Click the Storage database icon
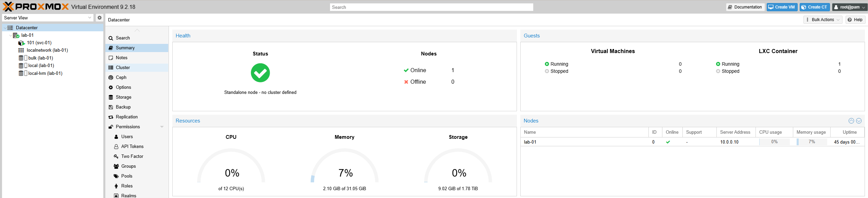The image size is (868, 198). tap(111, 97)
